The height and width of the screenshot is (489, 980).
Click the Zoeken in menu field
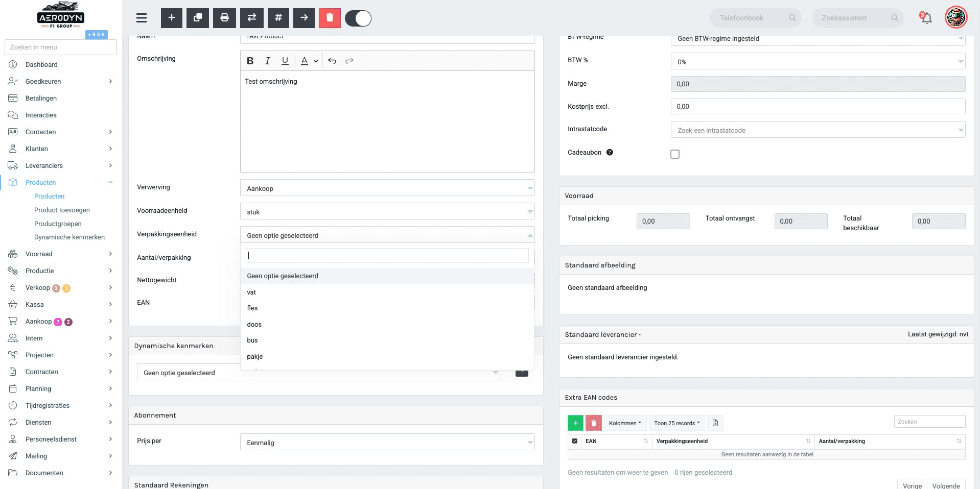pos(61,47)
